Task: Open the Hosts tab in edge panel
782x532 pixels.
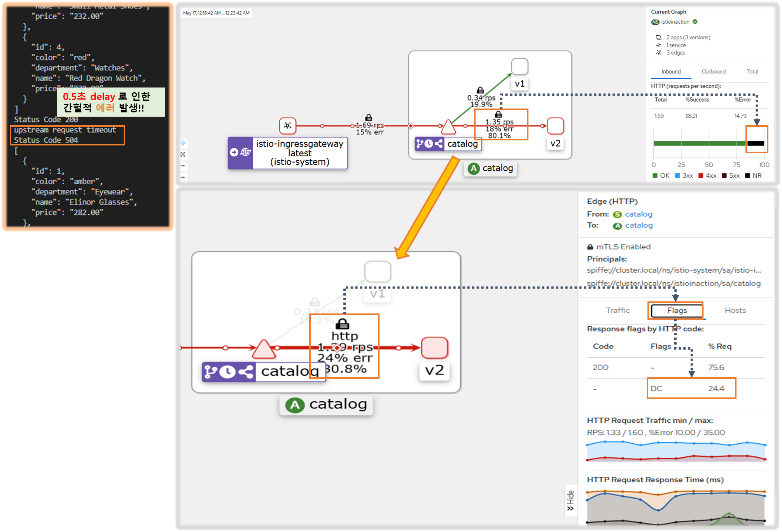Action: tap(735, 310)
